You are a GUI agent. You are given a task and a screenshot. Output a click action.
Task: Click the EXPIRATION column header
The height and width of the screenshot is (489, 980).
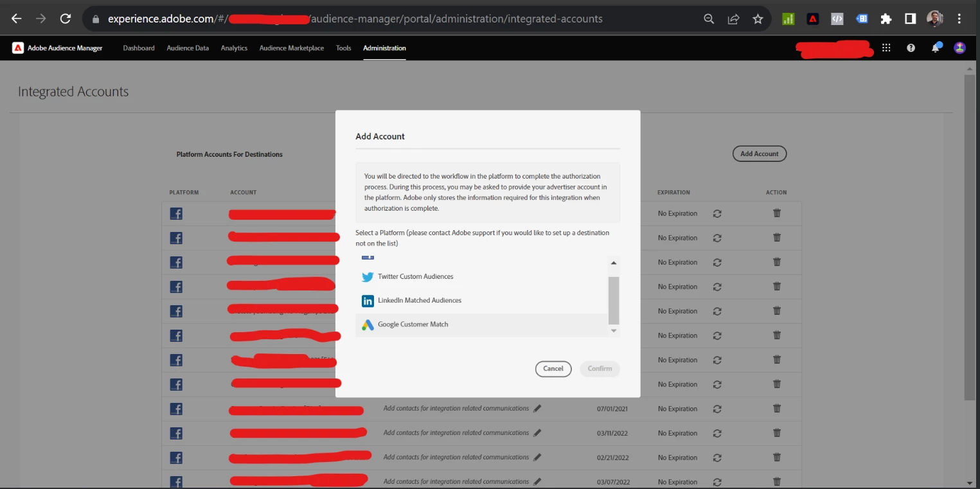(673, 192)
